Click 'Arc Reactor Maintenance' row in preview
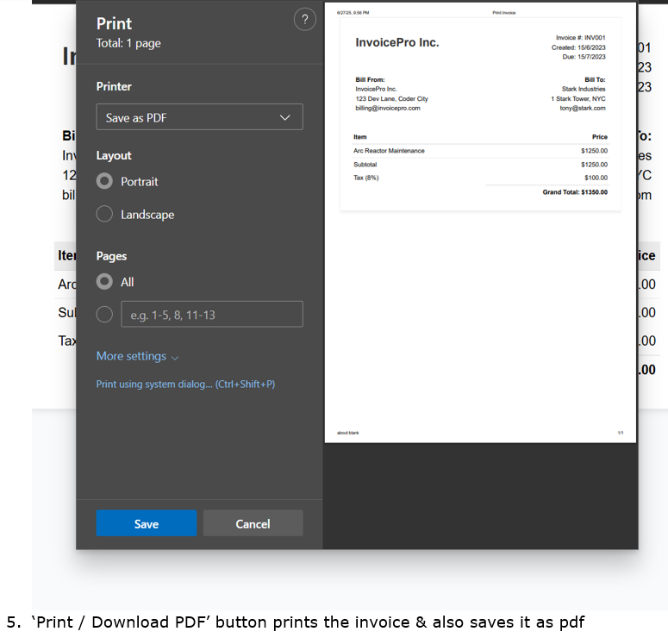Screen dimensions: 668x644 [x=480, y=151]
